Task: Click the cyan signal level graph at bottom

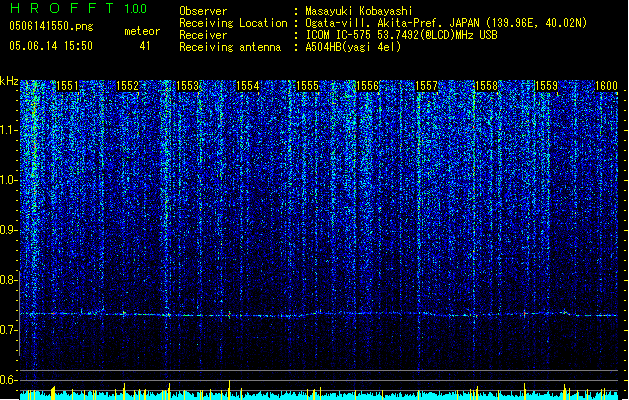Action: (x=319, y=394)
